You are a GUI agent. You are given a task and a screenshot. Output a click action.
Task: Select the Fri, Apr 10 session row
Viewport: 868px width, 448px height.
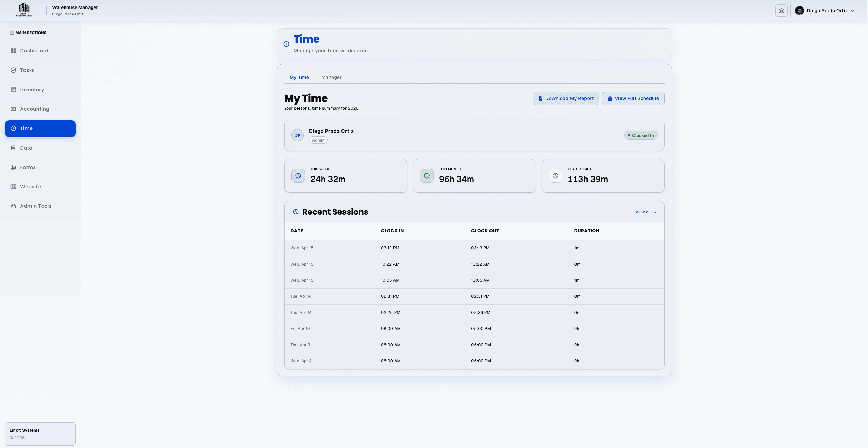(474, 329)
